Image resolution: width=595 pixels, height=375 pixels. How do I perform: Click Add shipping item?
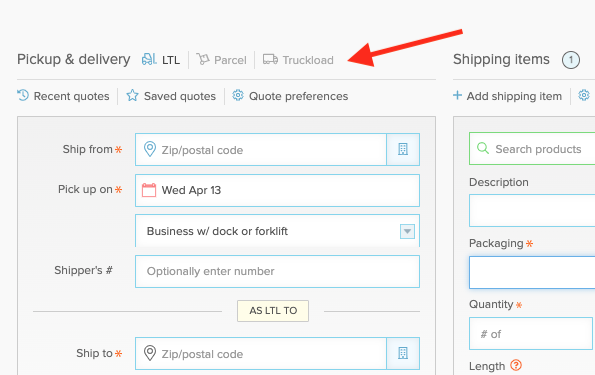(x=507, y=96)
